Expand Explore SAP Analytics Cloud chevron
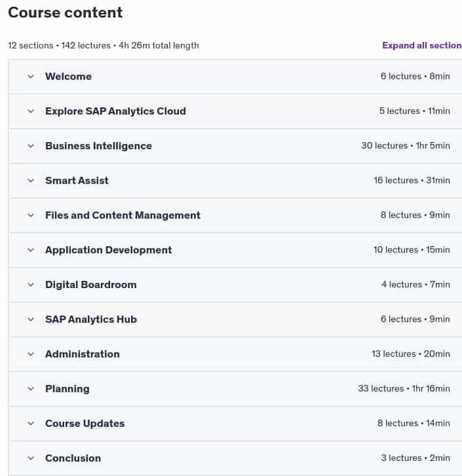 (x=31, y=111)
